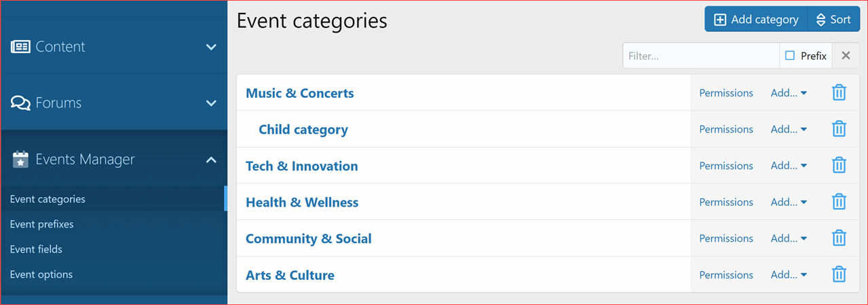This screenshot has height=305, width=868.
Task: Click trash icon for Child category
Action: (839, 129)
